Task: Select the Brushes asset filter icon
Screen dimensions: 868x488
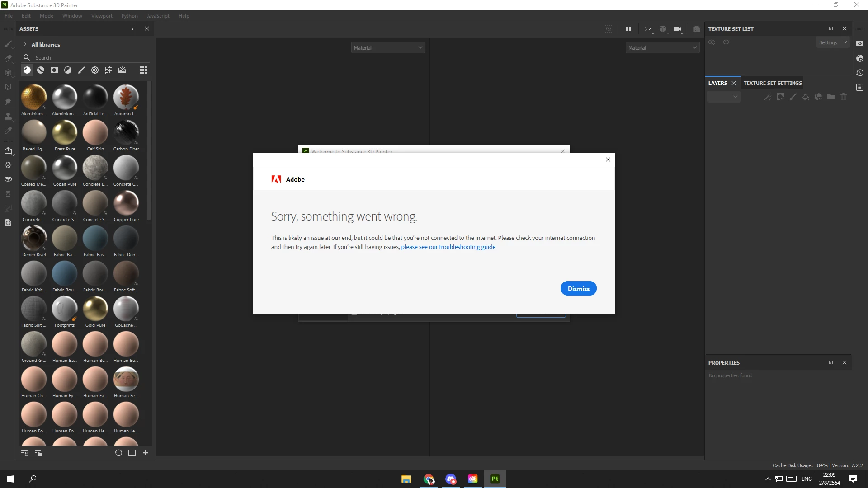Action: pyautogui.click(x=81, y=70)
